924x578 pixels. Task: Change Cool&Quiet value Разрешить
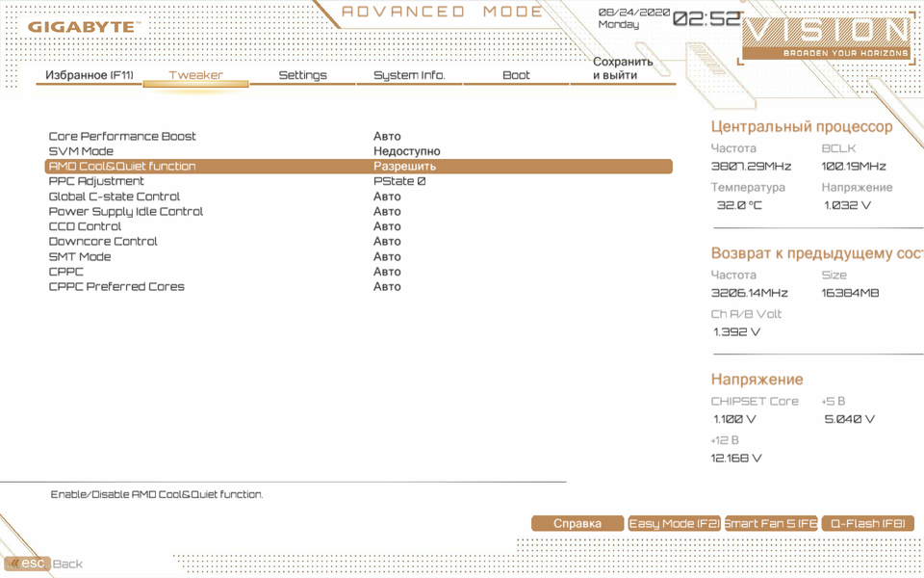(405, 167)
